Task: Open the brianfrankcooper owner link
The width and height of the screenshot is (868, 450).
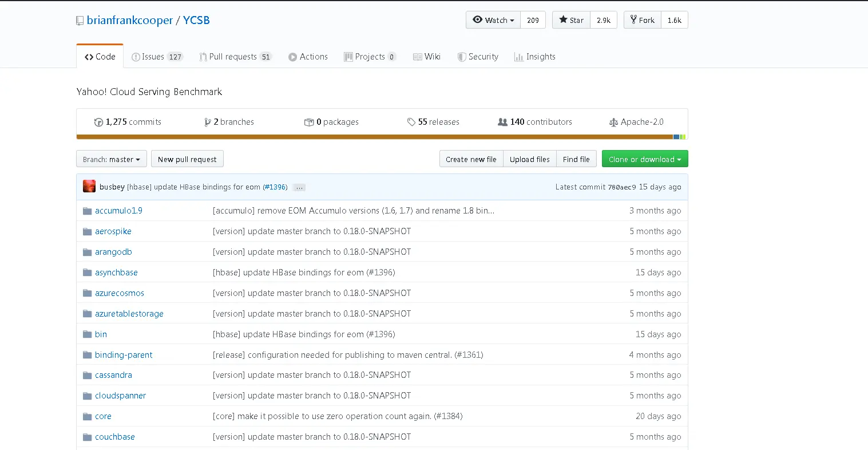Action: (x=130, y=20)
